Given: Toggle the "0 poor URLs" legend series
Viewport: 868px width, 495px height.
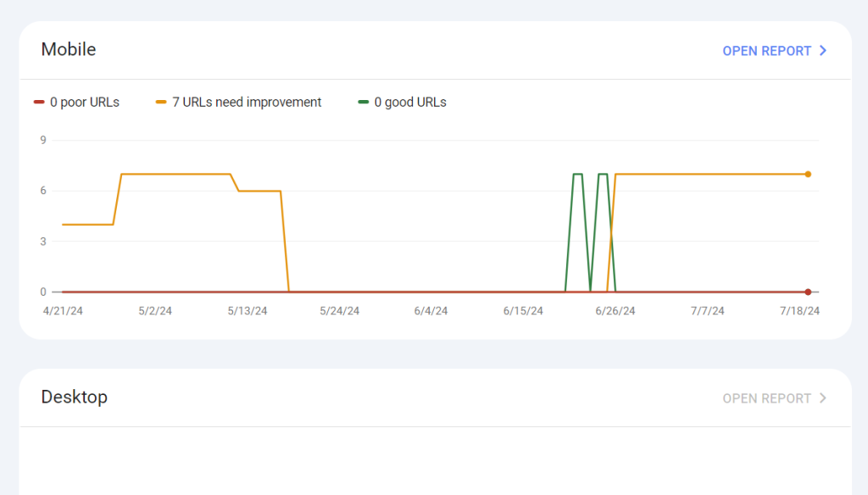Looking at the screenshot, I should [x=84, y=103].
